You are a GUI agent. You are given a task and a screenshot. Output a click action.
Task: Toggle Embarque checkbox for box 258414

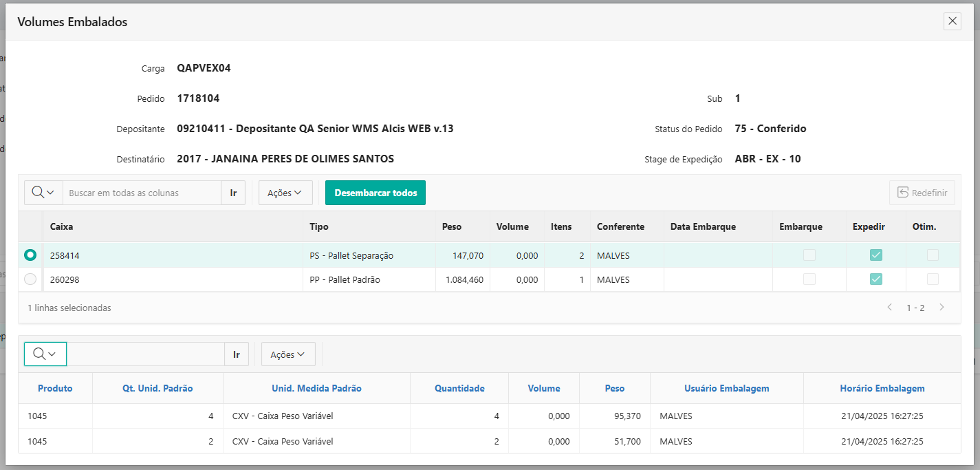coord(809,255)
